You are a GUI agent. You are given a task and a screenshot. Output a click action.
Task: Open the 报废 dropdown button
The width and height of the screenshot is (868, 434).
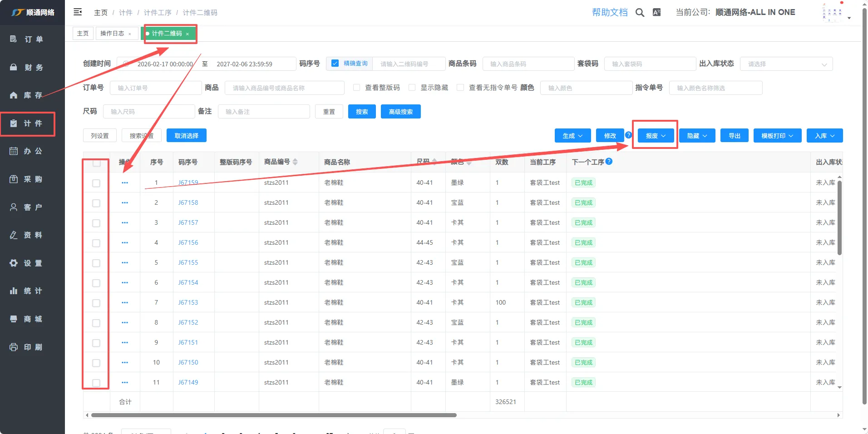[655, 136]
